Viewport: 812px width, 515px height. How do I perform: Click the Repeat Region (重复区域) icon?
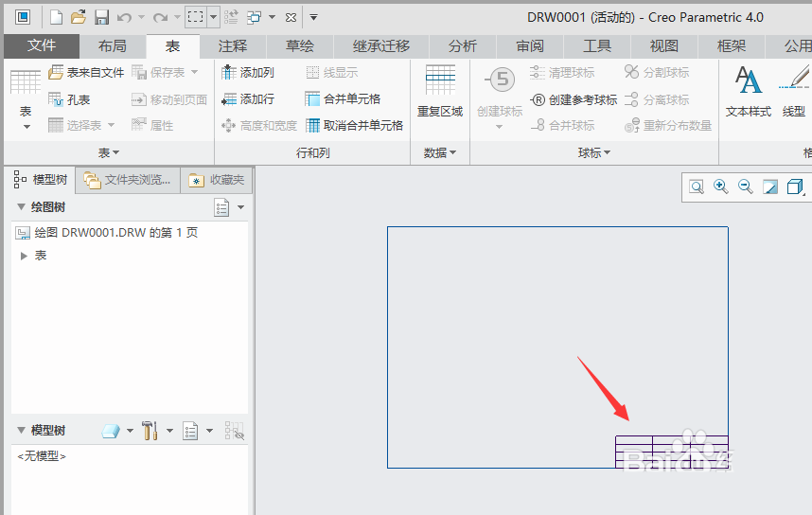[x=440, y=93]
